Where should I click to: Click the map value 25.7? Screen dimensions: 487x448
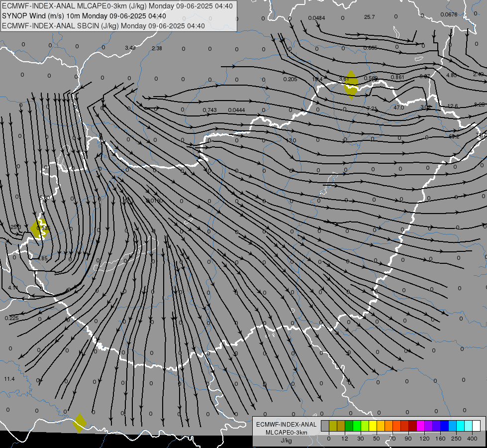click(x=369, y=17)
